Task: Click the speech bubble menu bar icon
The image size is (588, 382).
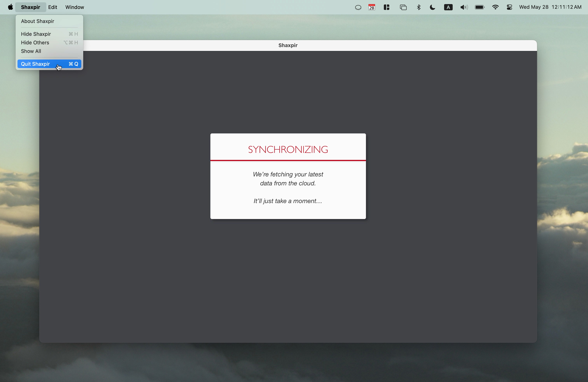Action: [358, 7]
